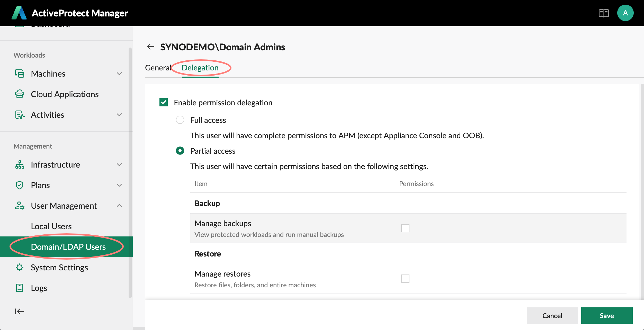The image size is (644, 330).
Task: Click the 'SYNODEMO\Domain Admins' page title
Action: (x=223, y=47)
